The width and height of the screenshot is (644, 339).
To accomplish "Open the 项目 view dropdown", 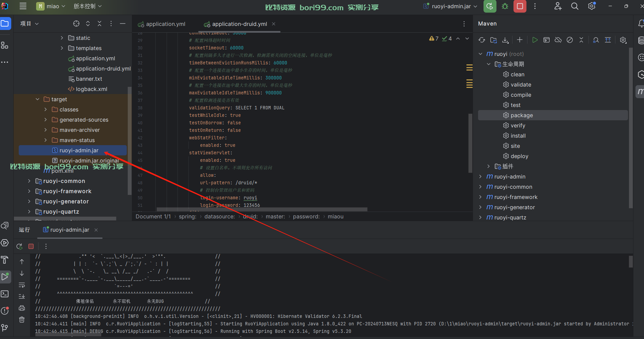I will (x=29, y=24).
